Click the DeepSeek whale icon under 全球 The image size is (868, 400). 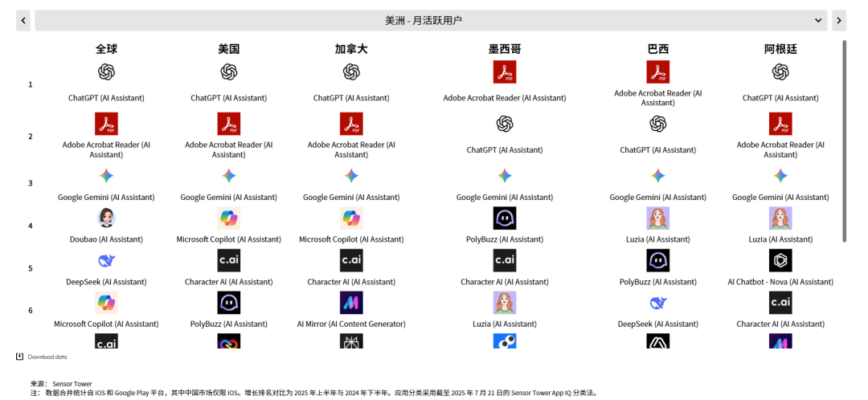point(106,260)
